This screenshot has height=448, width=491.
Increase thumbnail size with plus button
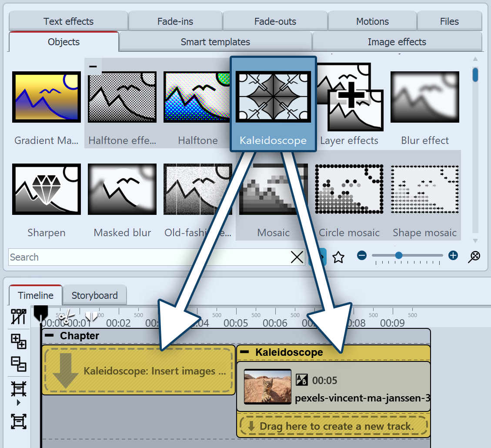pos(453,256)
